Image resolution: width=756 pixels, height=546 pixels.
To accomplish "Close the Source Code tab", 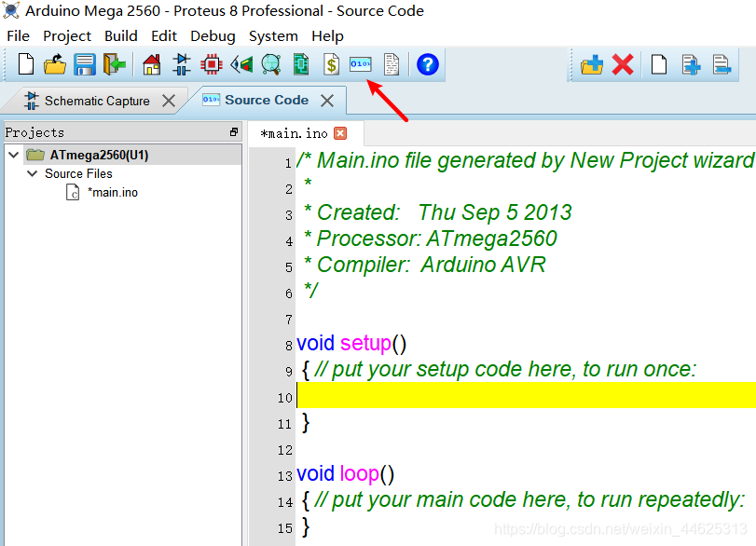I will click(x=327, y=101).
